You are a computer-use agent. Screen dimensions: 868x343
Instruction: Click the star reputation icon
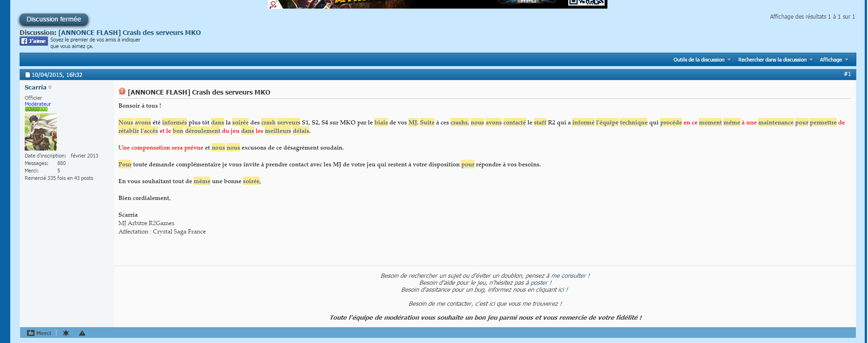click(66, 333)
